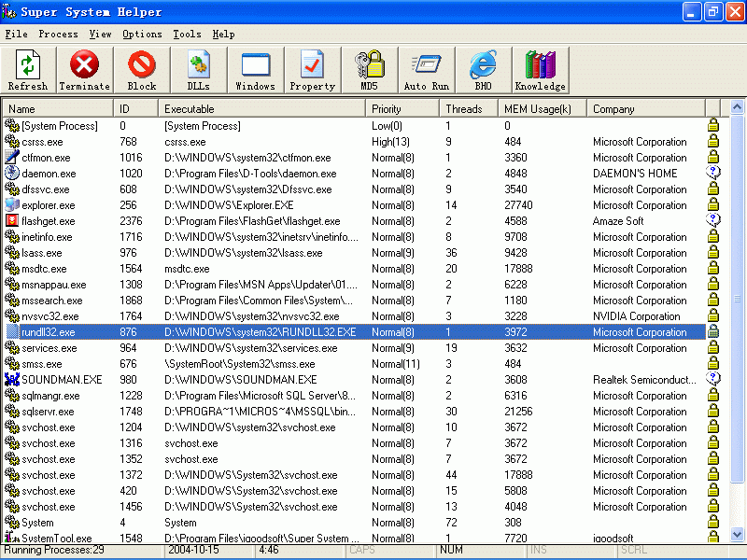Select the mssearch.exe process name
The height and width of the screenshot is (560, 747).
[x=52, y=300]
